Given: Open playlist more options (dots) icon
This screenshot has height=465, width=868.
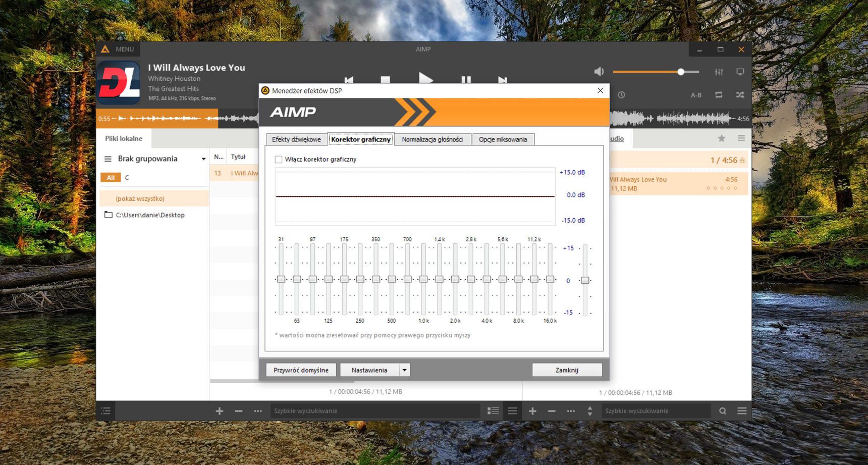Looking at the screenshot, I should pyautogui.click(x=571, y=411).
